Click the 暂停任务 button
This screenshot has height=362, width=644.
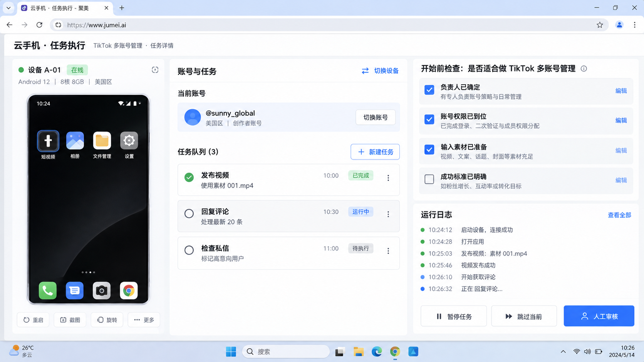coord(454,316)
